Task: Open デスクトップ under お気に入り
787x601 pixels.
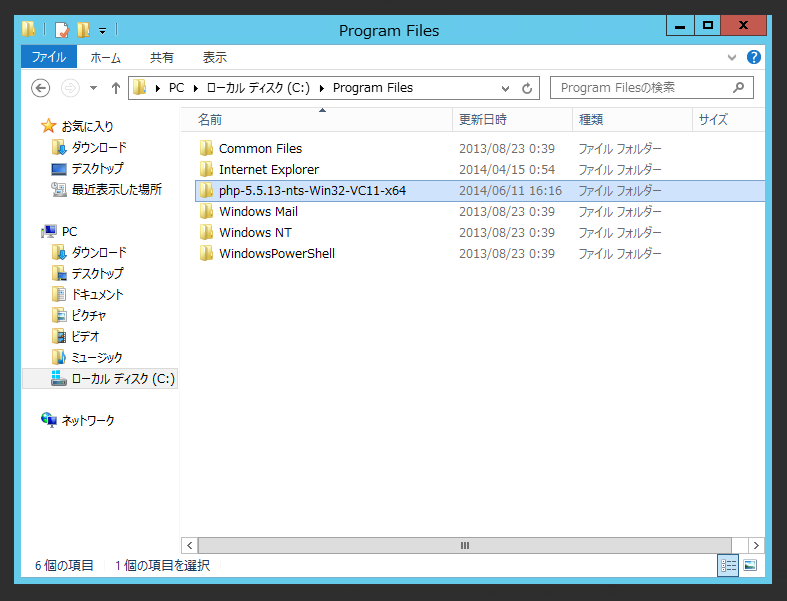Action: 97,169
